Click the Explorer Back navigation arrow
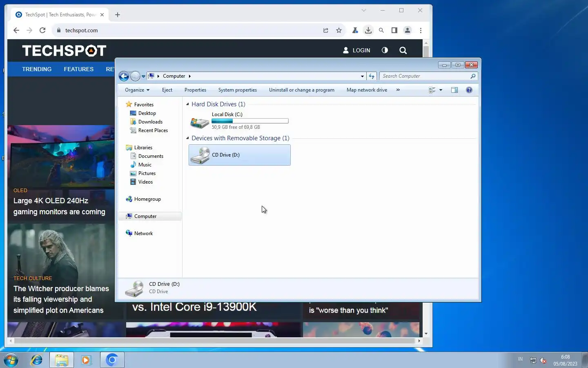This screenshot has width=588, height=368. point(124,76)
